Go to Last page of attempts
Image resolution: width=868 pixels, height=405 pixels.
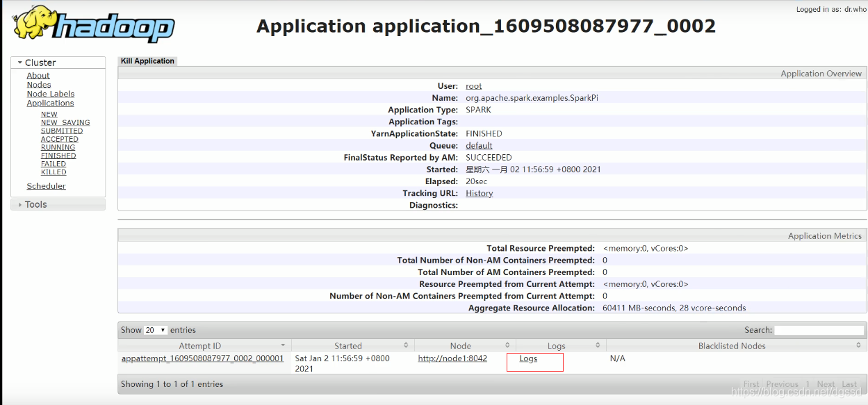(x=849, y=384)
